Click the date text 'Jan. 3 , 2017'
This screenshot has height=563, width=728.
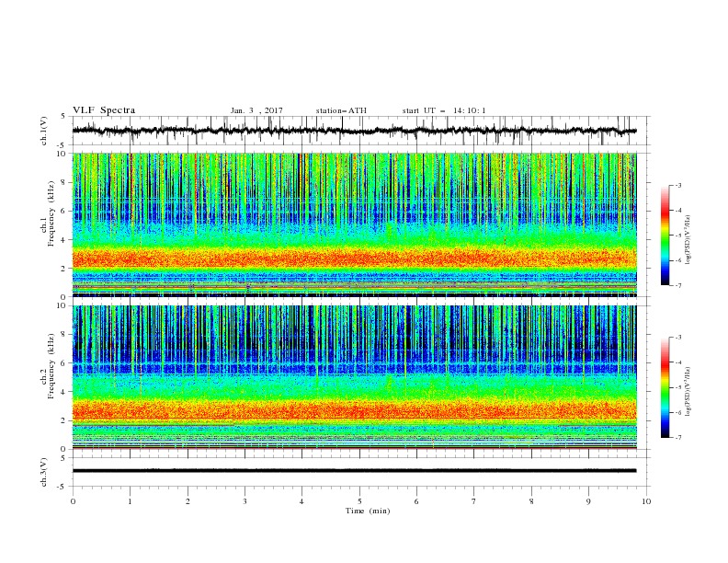tap(256, 110)
